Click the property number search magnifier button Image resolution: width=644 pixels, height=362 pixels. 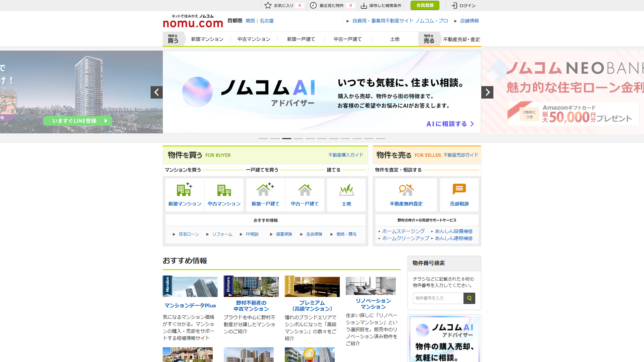click(x=469, y=298)
